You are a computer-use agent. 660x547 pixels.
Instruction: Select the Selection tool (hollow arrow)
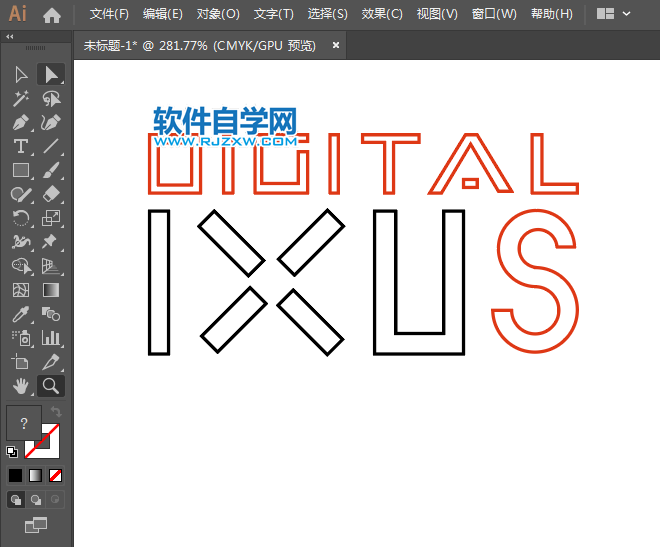click(21, 75)
